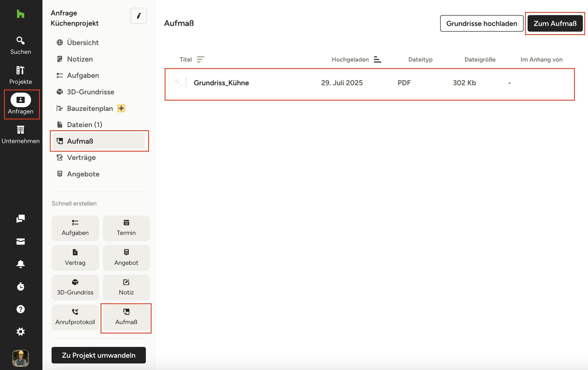Screen dimensions: 588x370
Task: Open Dateien (1) in project menu
Action: pyautogui.click(x=84, y=125)
